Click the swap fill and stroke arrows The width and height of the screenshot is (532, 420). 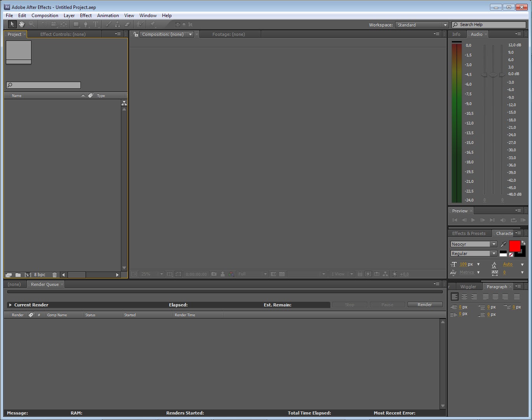(523, 243)
